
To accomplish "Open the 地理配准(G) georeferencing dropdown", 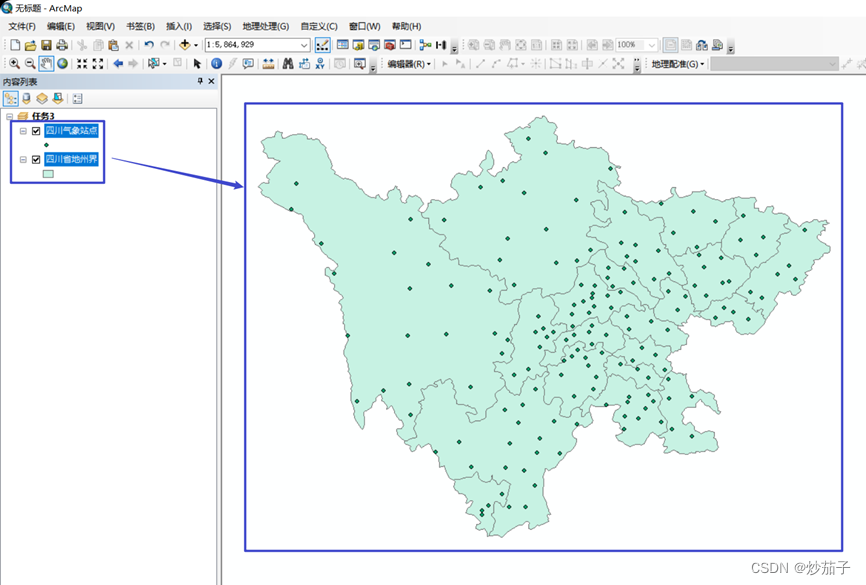I will (x=678, y=64).
